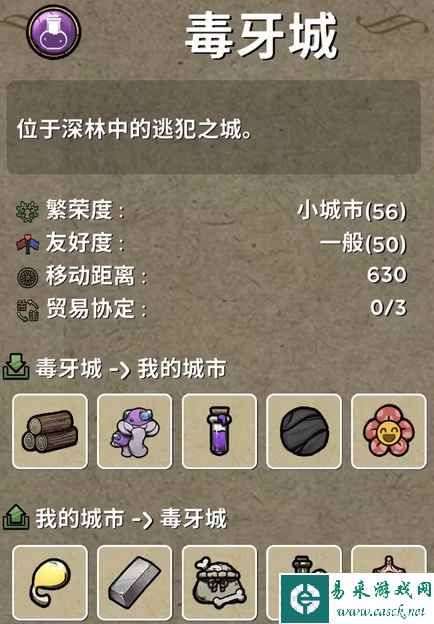Select the black coal ball item
434x624 pixels.
pyautogui.click(x=304, y=431)
